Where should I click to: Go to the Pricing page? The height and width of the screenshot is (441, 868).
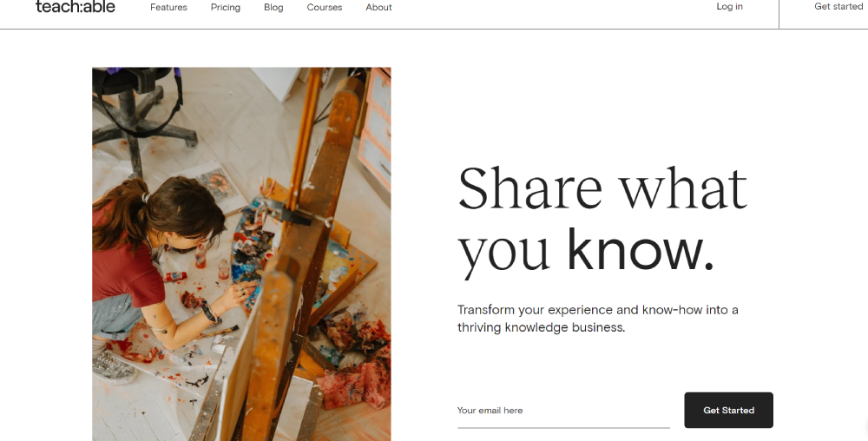coord(226,8)
